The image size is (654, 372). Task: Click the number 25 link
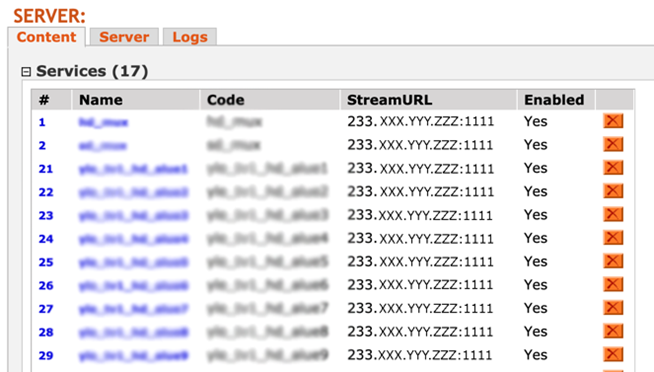click(46, 262)
